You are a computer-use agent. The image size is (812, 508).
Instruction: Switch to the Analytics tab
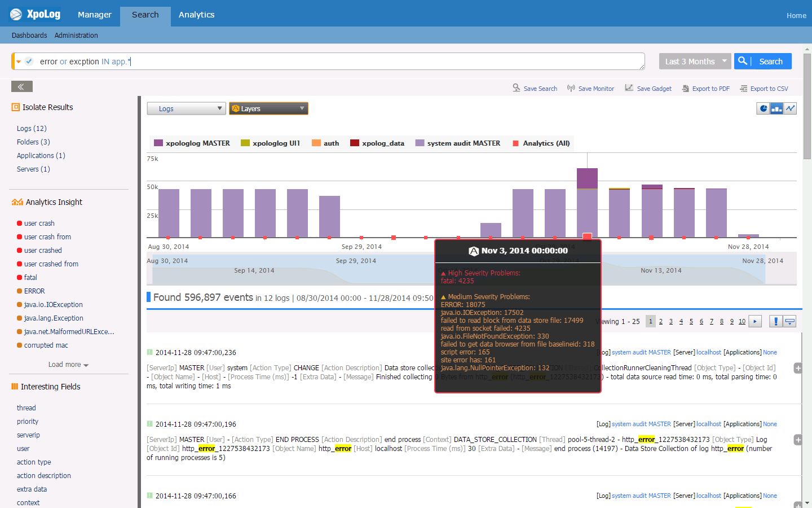(x=196, y=15)
